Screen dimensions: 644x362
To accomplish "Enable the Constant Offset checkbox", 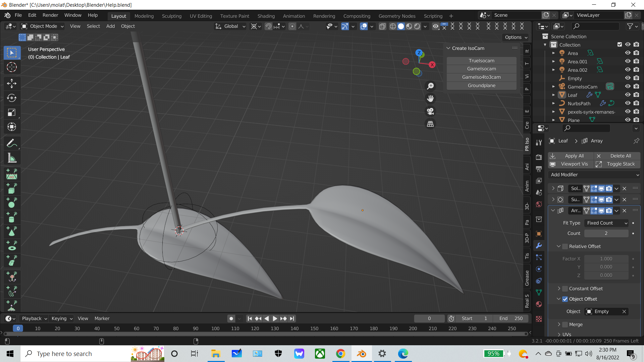I will coord(565,289).
